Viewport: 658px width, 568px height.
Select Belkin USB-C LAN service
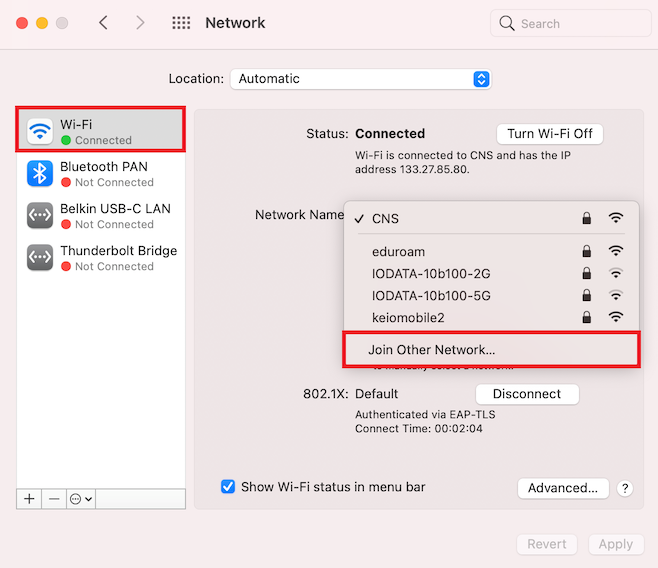coord(101,216)
